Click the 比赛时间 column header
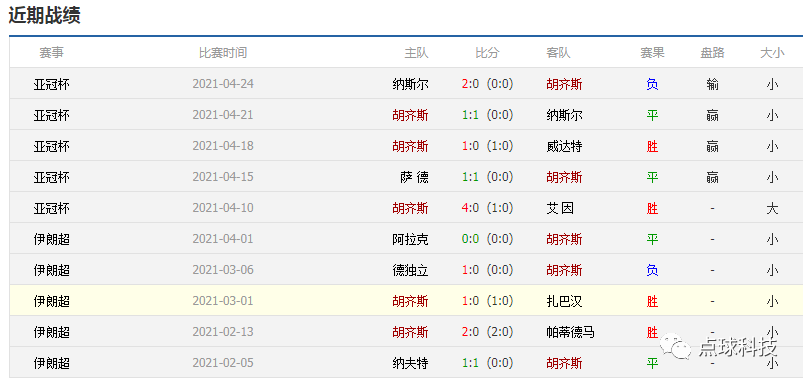The image size is (803, 382). [x=223, y=53]
